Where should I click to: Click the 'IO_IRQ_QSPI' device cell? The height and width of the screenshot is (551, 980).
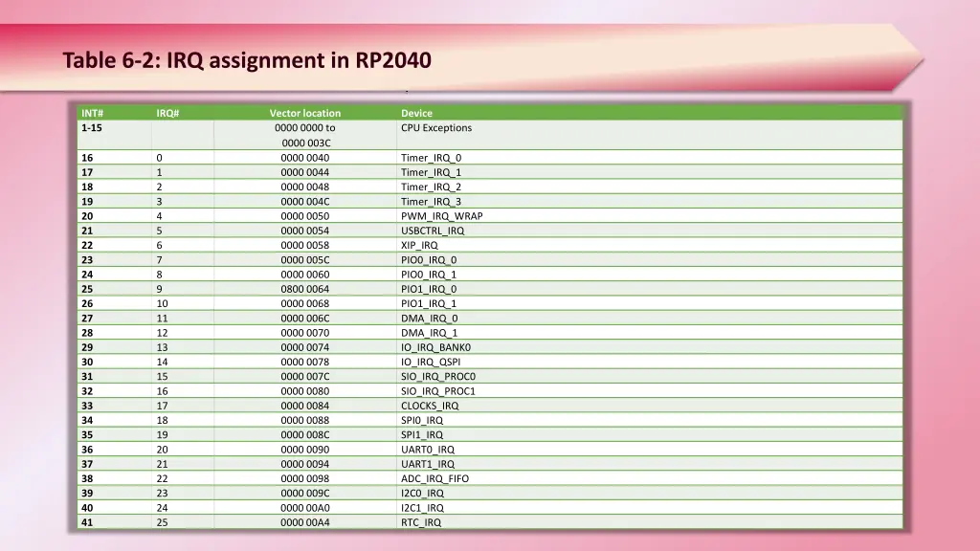coord(431,362)
